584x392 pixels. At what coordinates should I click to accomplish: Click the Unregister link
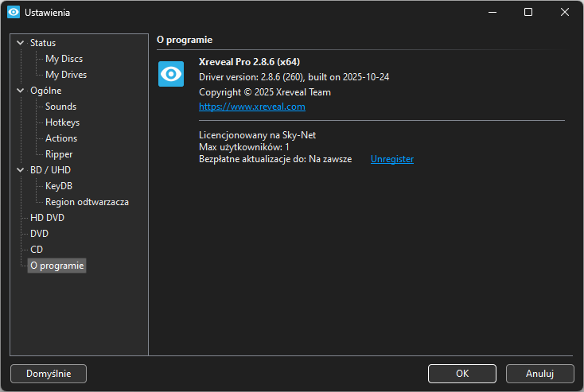[x=392, y=159]
